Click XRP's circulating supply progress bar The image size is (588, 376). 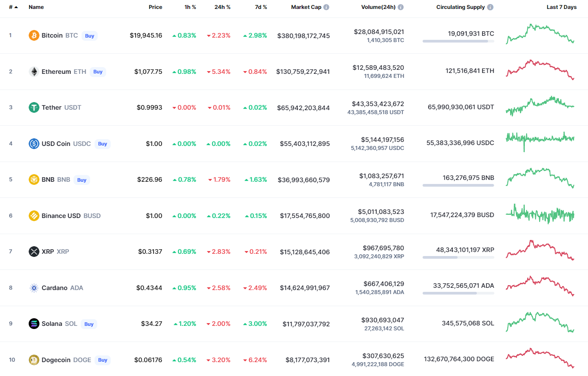coord(458,257)
